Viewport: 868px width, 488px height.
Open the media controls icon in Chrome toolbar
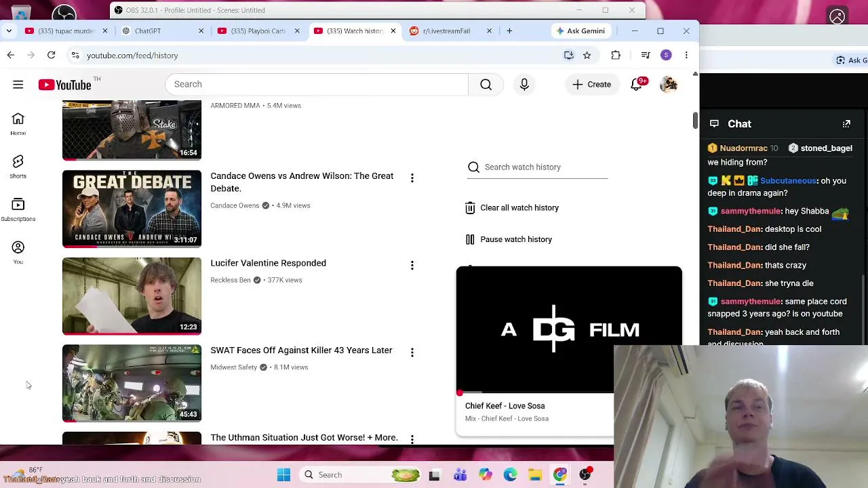pyautogui.click(x=646, y=56)
